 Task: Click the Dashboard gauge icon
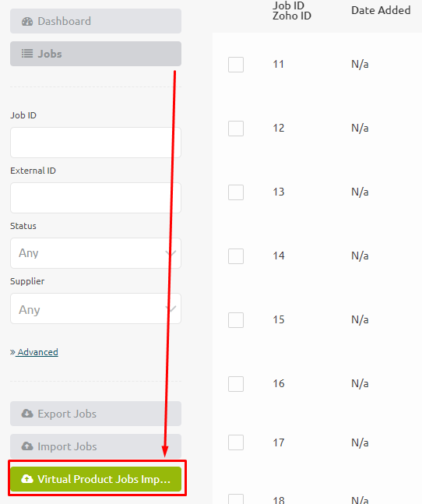point(27,22)
